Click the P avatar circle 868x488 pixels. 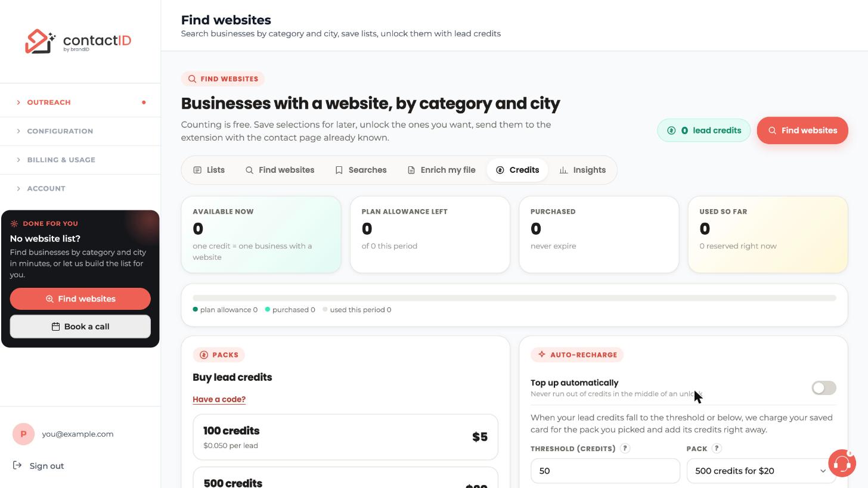point(23,434)
